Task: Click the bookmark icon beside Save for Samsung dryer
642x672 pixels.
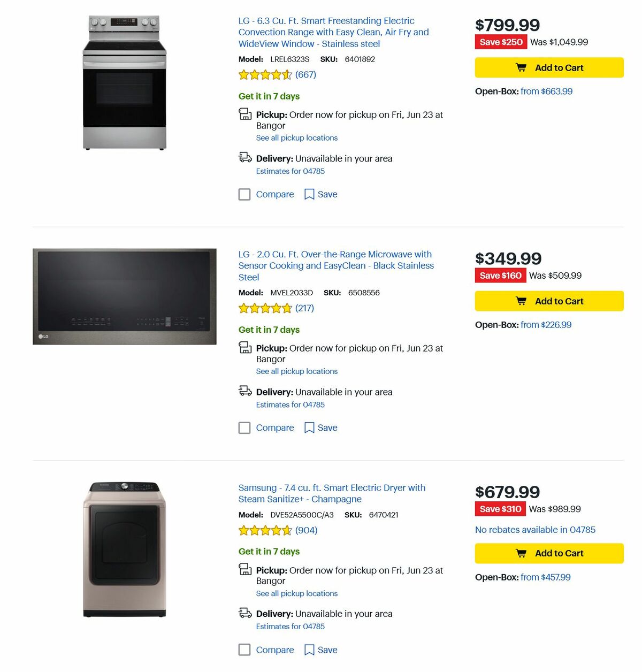Action: [309, 650]
